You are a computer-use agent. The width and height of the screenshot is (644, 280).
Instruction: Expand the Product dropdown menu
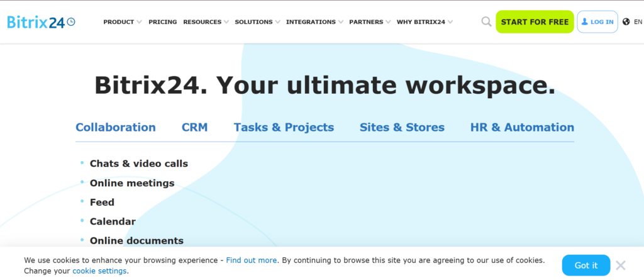pos(122,22)
